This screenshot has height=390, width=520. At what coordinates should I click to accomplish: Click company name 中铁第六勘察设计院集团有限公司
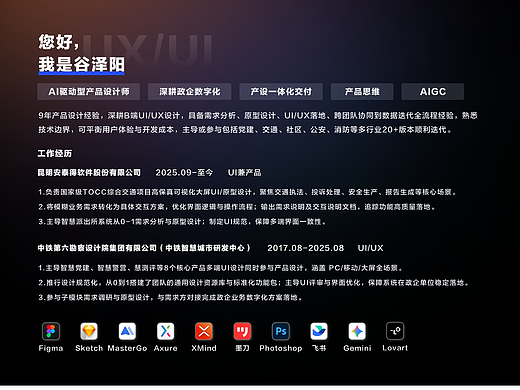97,248
